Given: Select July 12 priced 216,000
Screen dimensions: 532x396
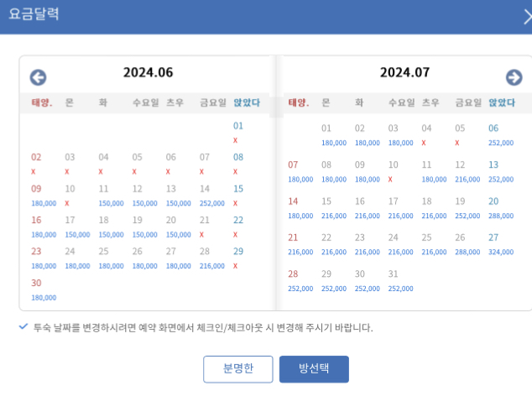Looking at the screenshot, I should pos(467,172).
